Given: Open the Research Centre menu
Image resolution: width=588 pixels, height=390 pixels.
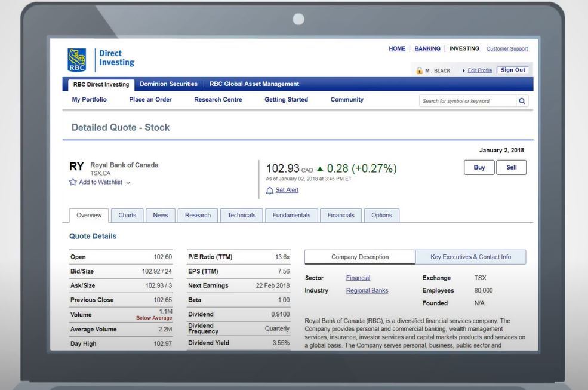Looking at the screenshot, I should pyautogui.click(x=218, y=100).
